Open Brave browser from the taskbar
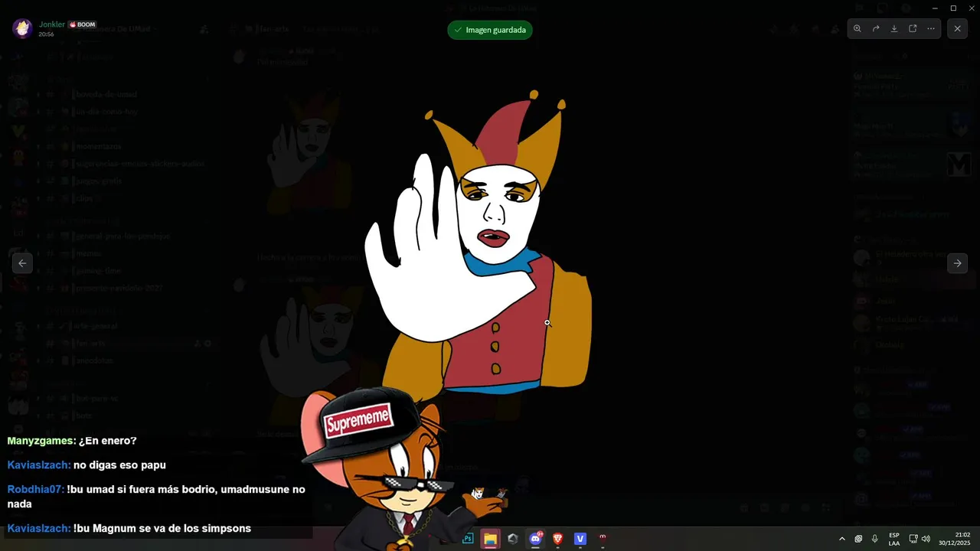Screen dimensions: 980x551 (557, 539)
